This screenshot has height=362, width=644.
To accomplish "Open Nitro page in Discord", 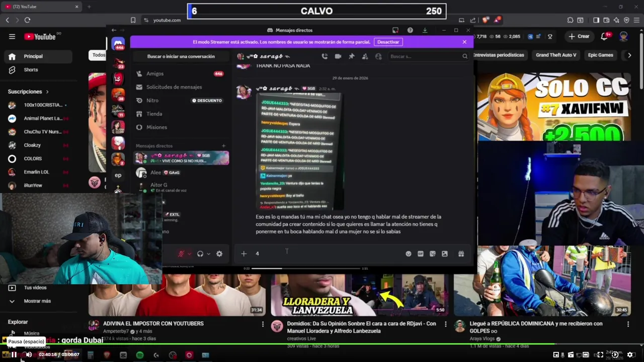I will pos(180,101).
